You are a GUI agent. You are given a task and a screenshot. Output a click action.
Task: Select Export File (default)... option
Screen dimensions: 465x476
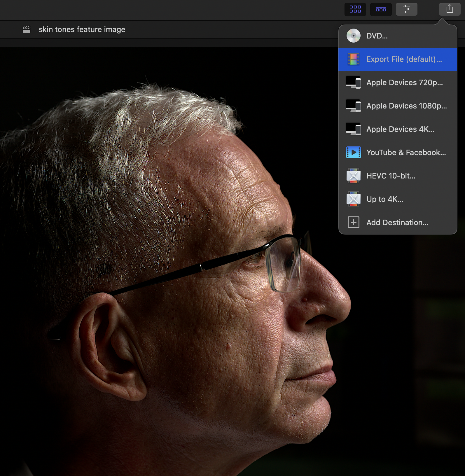(404, 59)
